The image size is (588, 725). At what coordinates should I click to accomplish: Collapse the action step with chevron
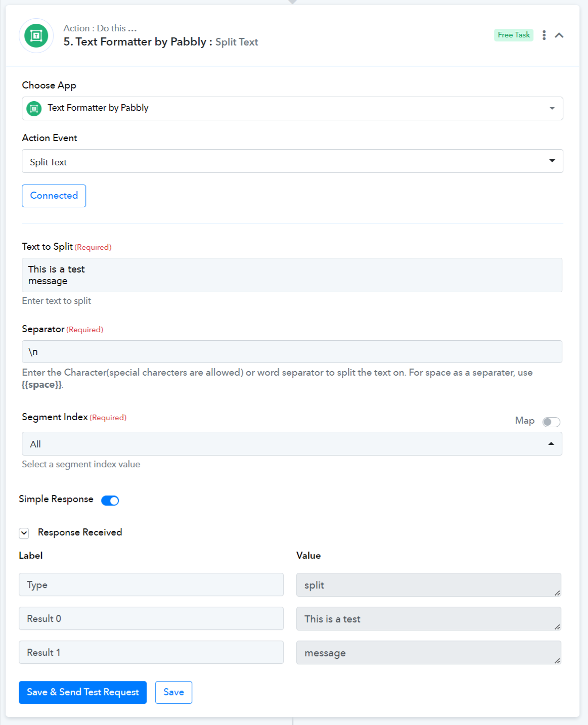click(559, 35)
